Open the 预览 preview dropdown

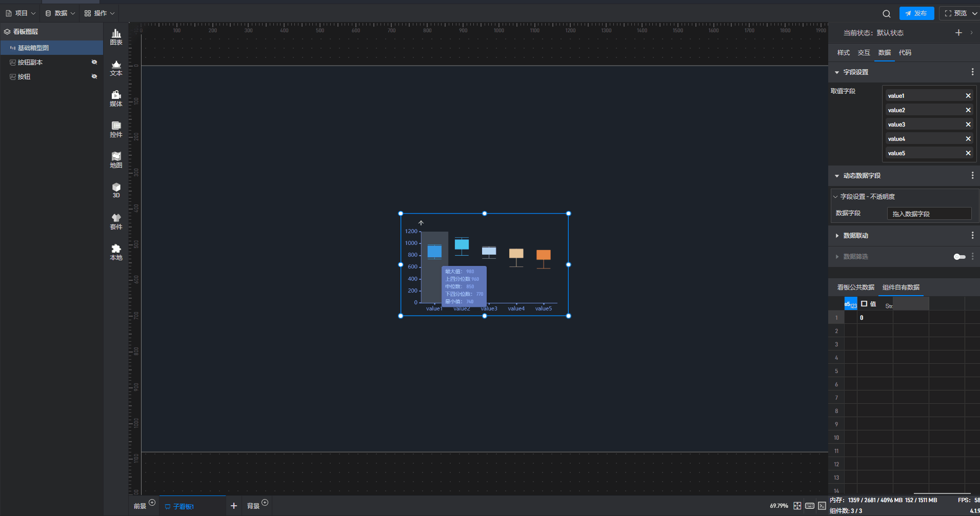tap(974, 13)
